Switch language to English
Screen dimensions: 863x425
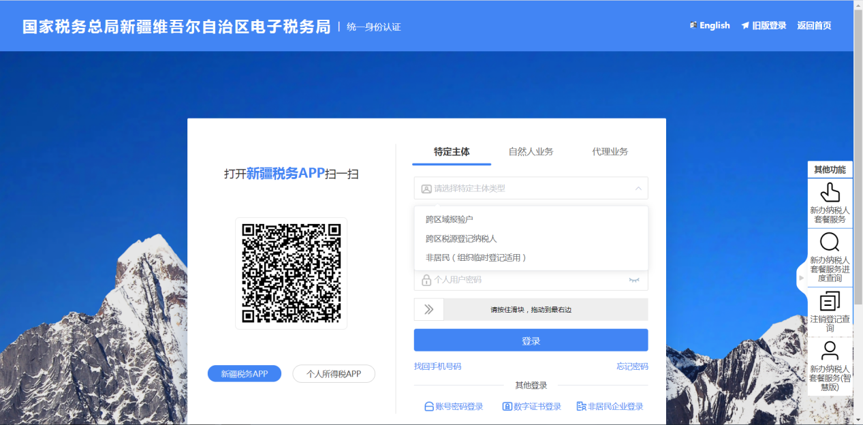[x=710, y=25]
